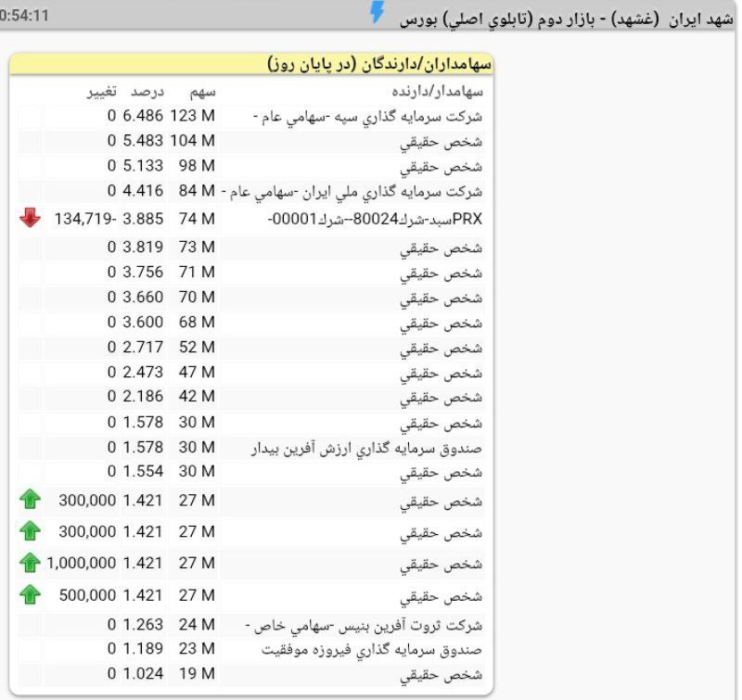Click the upper green arrow beside 300,000
The image size is (742, 700).
[x=30, y=500]
